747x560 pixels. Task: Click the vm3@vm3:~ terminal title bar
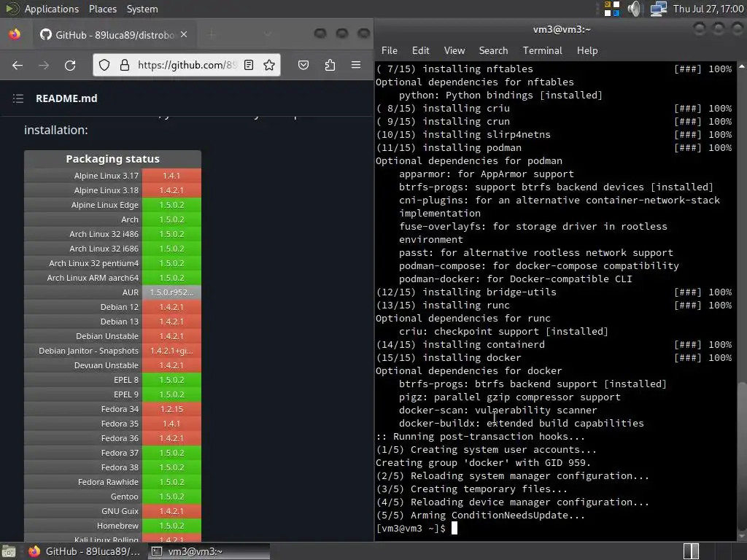(562, 29)
